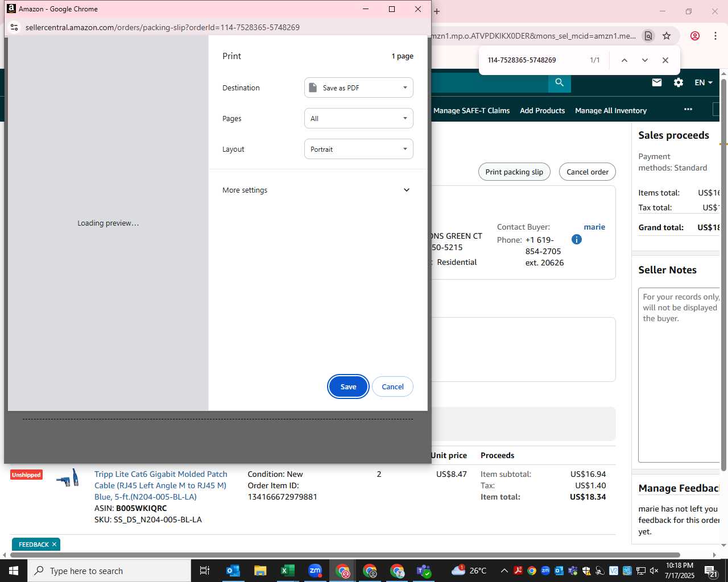Open the Layout dropdown set to Portrait
This screenshot has height=582, width=728.
coord(359,149)
